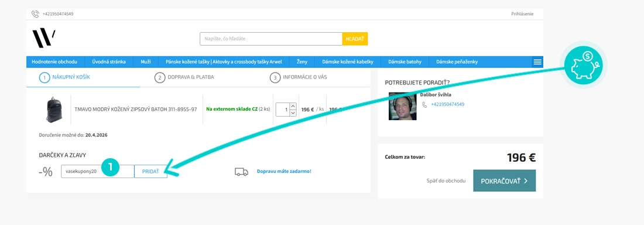Click the delivery truck icon
The height and width of the screenshot is (225, 644).
241,172
